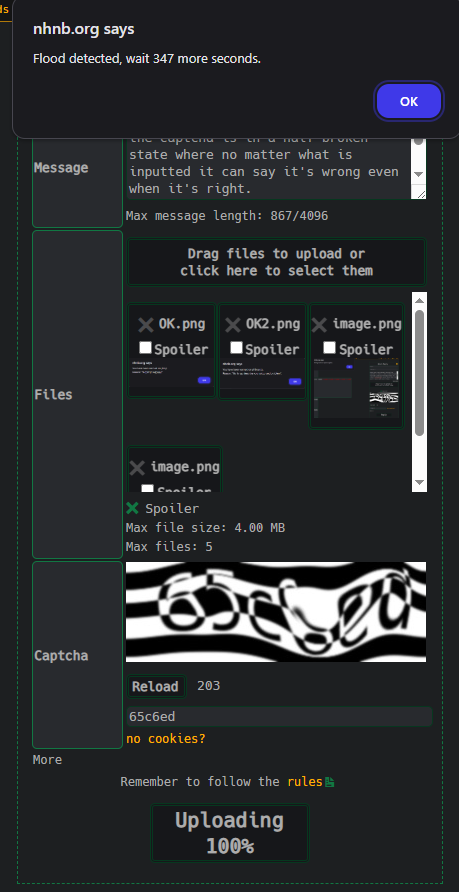Screen dimensions: 459x892
Task: Click the message box scroll-down arrow
Action: coord(419,174)
